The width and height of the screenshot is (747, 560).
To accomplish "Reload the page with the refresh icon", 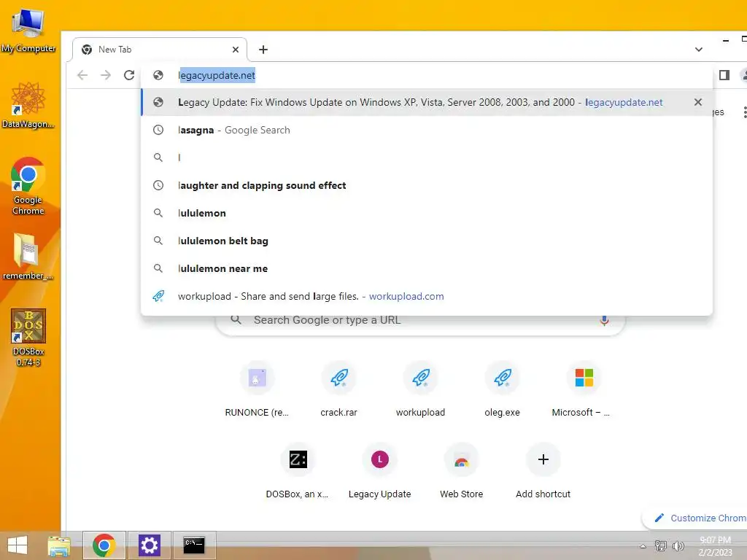I will (x=128, y=75).
